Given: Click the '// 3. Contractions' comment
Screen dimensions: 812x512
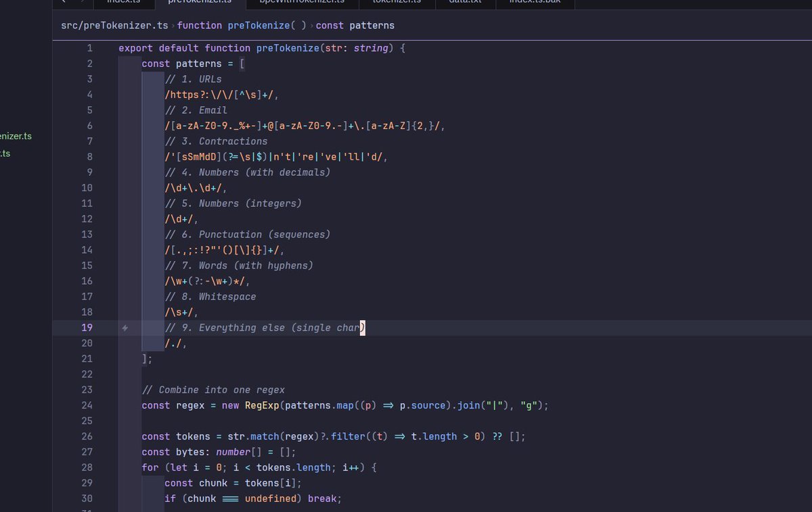Looking at the screenshot, I should 216,141.
